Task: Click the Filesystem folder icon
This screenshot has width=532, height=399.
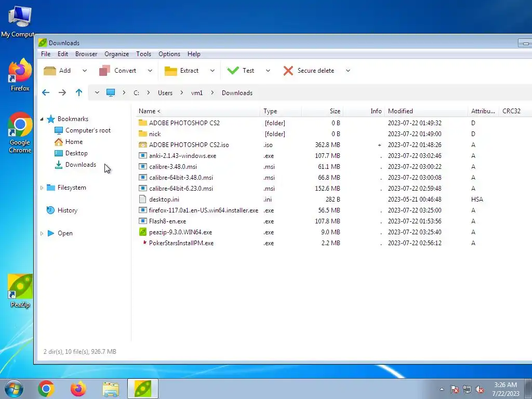Action: click(x=51, y=188)
